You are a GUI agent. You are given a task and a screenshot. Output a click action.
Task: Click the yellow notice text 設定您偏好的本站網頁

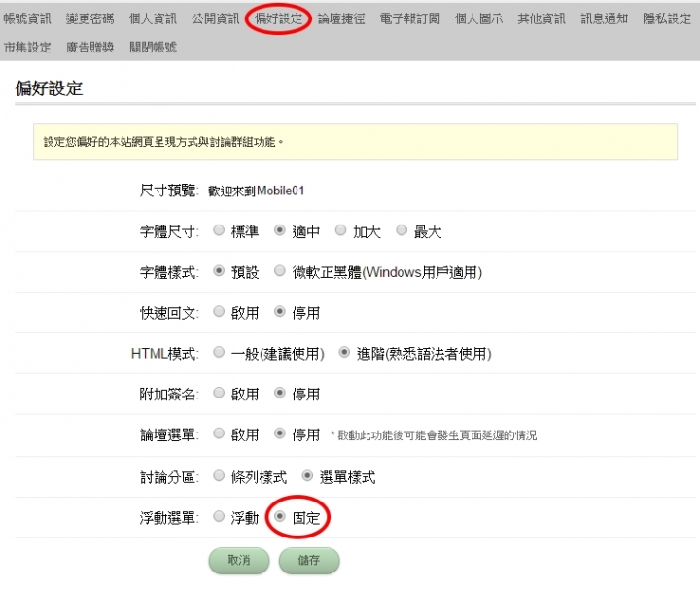click(163, 142)
